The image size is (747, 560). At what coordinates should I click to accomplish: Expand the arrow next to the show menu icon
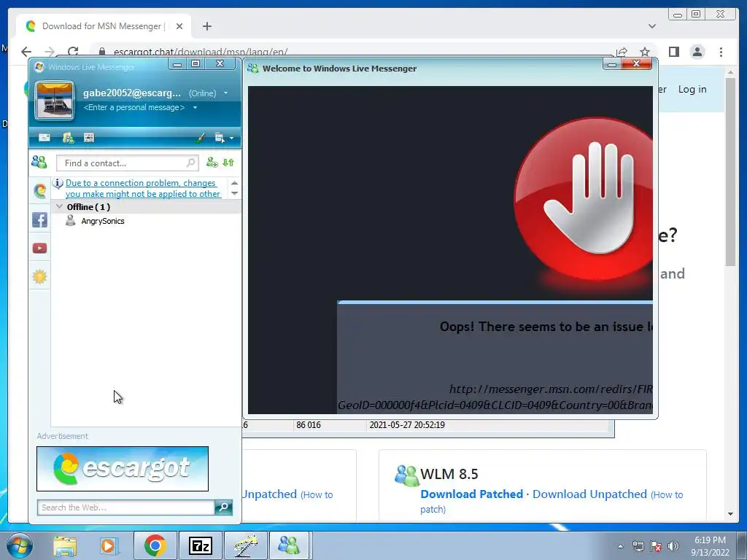[x=231, y=139]
